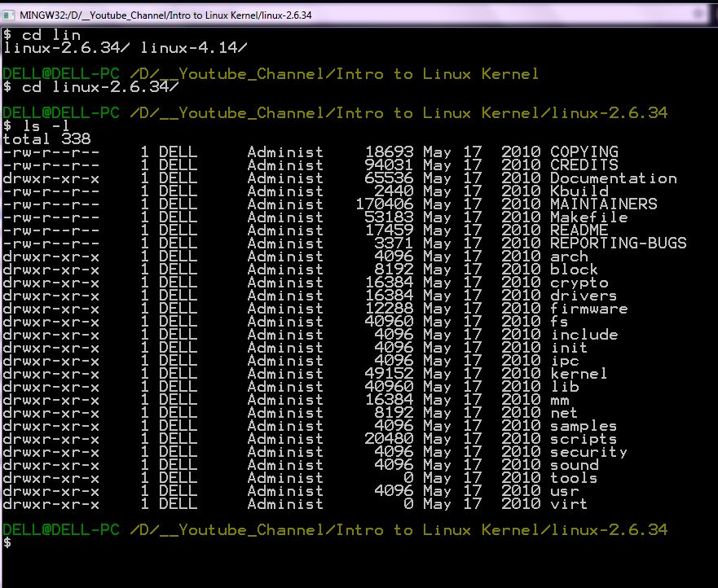This screenshot has height=588, width=718.
Task: Click the 'README' file name
Action: tap(579, 230)
